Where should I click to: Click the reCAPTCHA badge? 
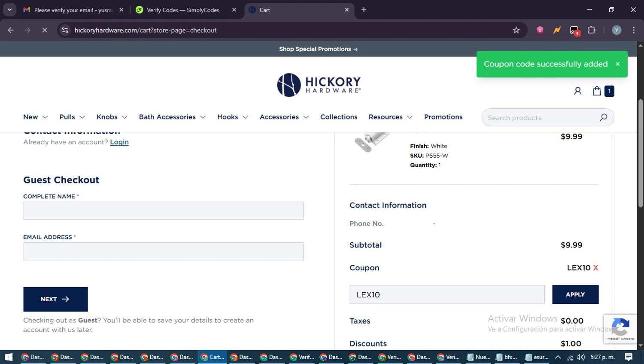(x=620, y=329)
